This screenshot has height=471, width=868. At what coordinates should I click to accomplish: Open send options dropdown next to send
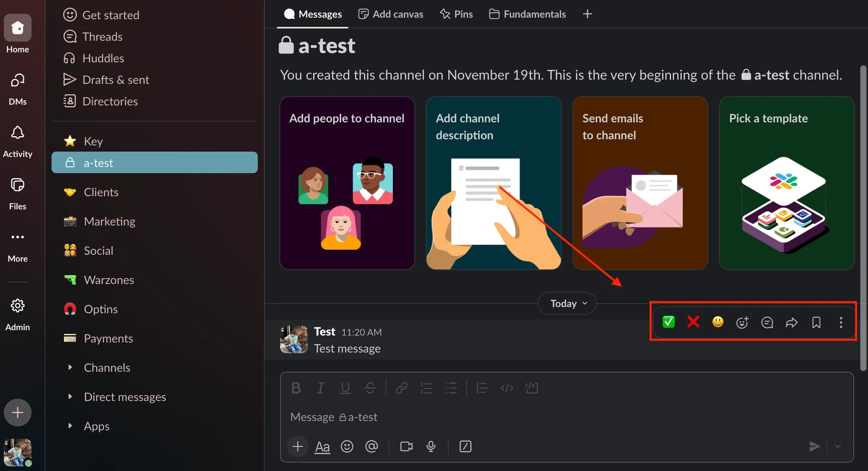point(838,446)
